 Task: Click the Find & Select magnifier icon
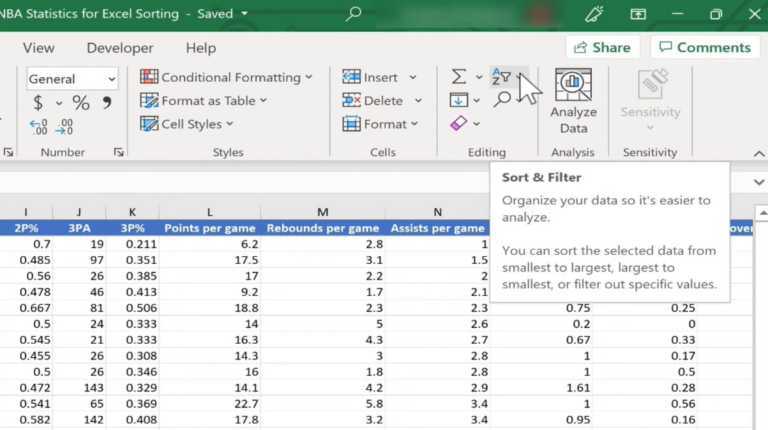[x=502, y=100]
